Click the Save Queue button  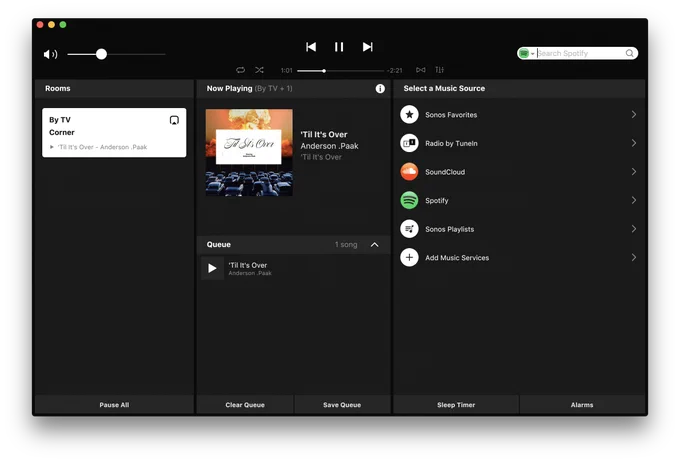pos(342,405)
